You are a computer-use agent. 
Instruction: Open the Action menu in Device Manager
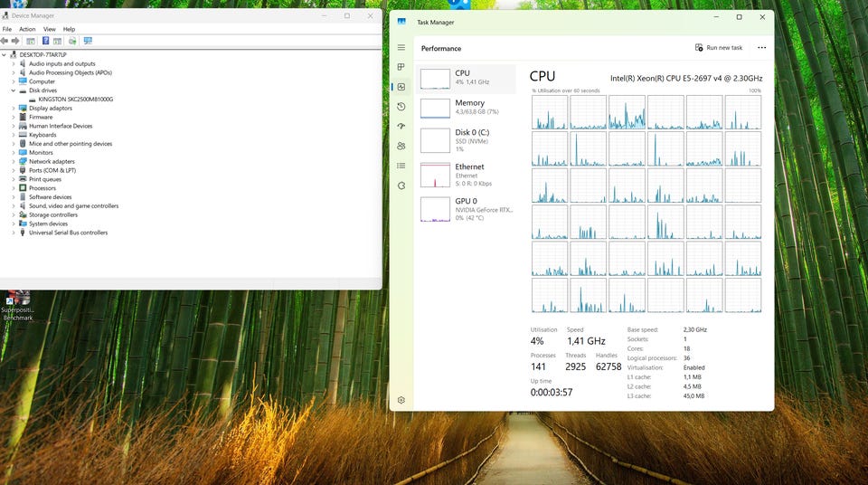click(27, 29)
